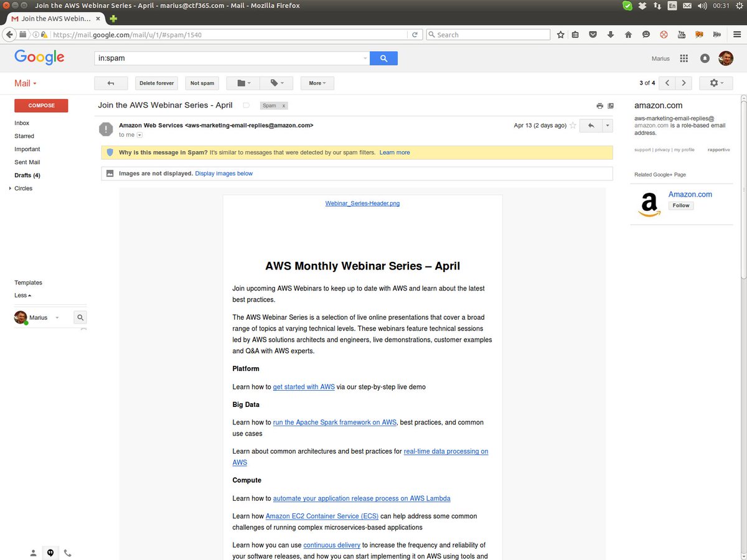
Task: Open the Labels tag dropdown
Action: coord(276,83)
